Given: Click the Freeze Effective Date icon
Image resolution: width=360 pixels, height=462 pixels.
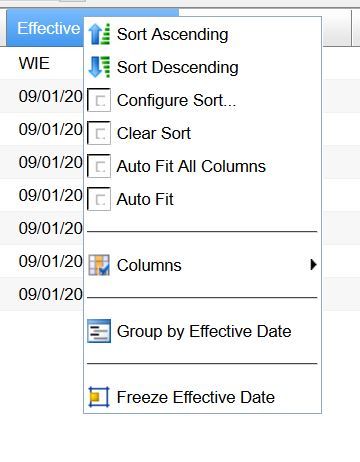Looking at the screenshot, I should (99, 397).
